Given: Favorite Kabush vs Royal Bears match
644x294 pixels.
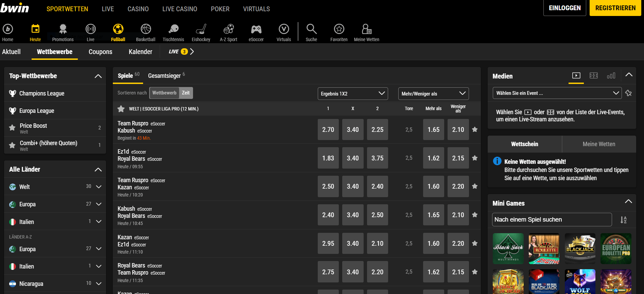Looking at the screenshot, I should point(475,215).
